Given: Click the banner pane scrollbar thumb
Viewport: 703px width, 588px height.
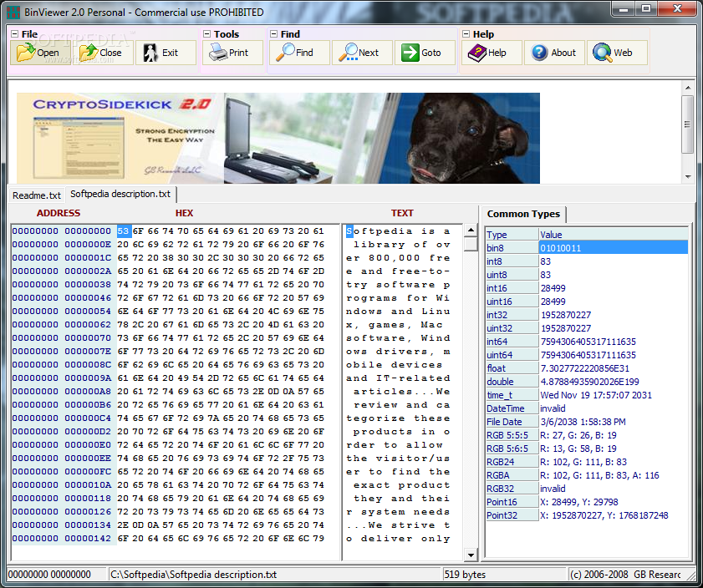Looking at the screenshot, I should click(x=688, y=124).
